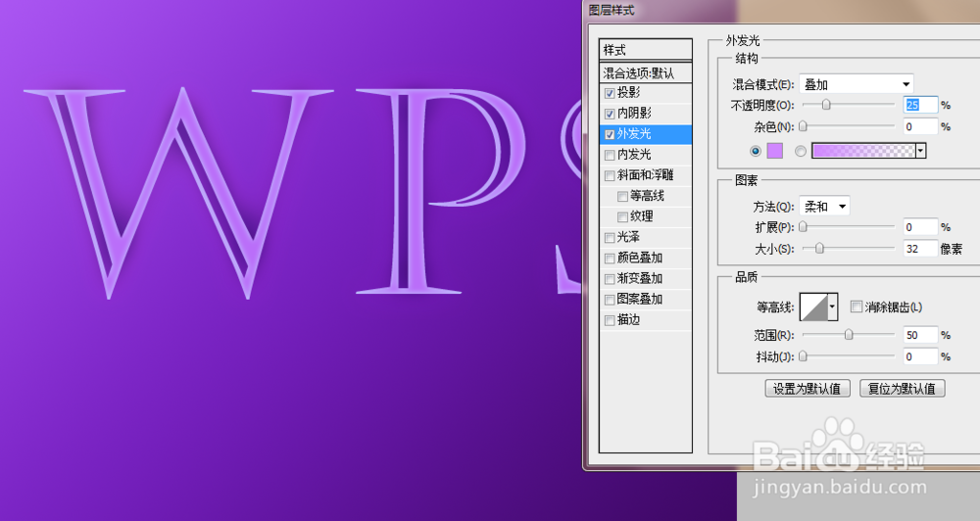Select the 渐变叠加 style row label
980x521 pixels.
pos(640,278)
